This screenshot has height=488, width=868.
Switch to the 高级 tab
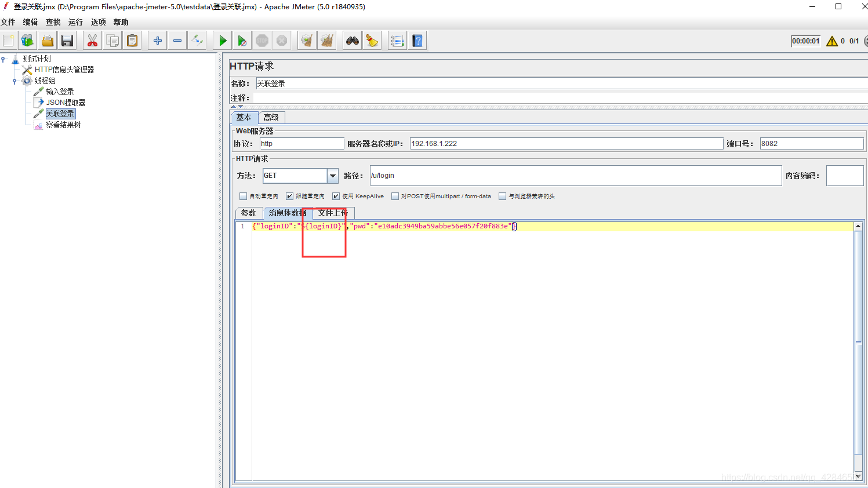271,117
